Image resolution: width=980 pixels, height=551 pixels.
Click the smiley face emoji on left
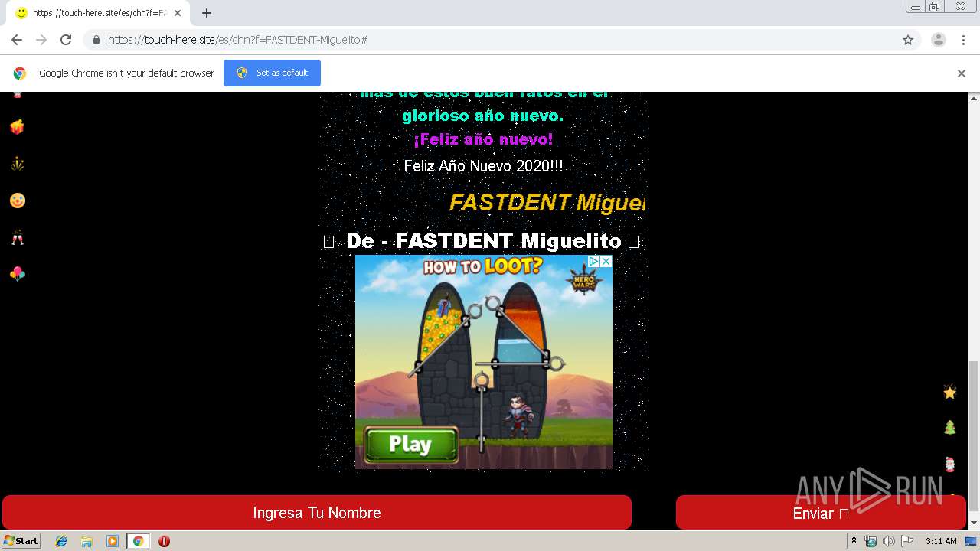(18, 201)
